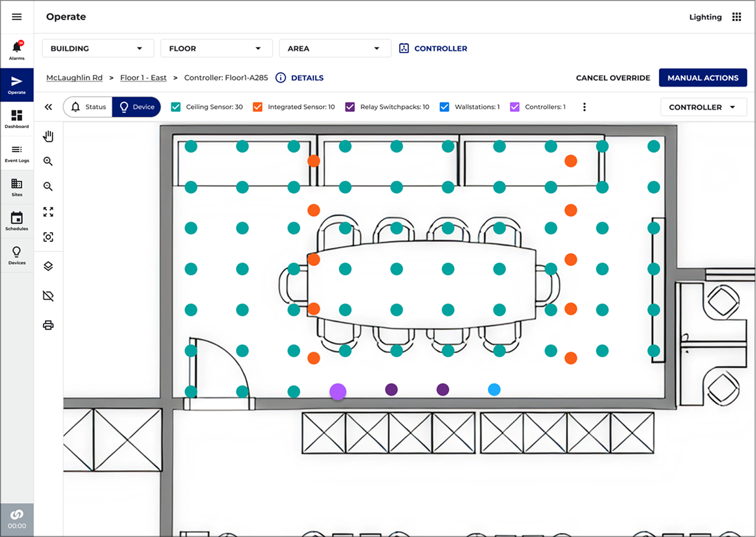Click the center focus tool
This screenshot has width=756, height=537.
(x=49, y=237)
